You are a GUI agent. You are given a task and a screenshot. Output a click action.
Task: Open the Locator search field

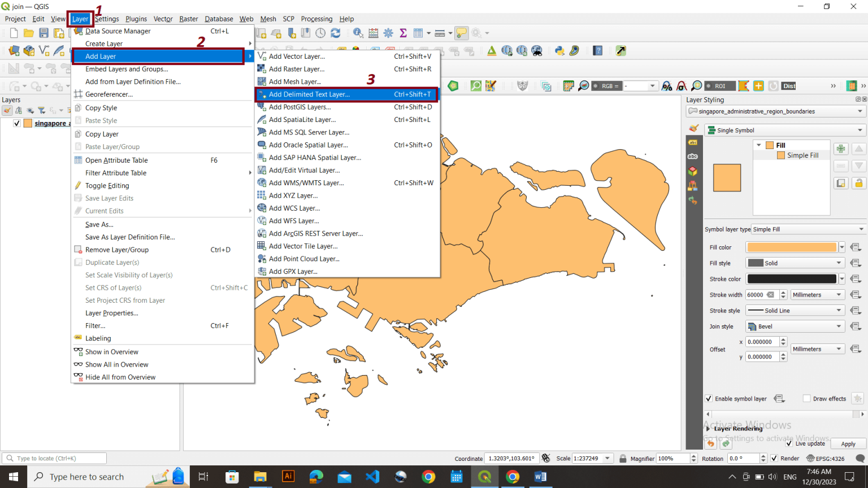click(x=54, y=458)
